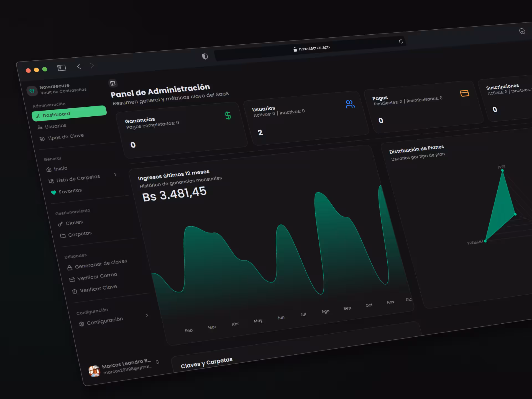Click the Lista de Carpetas tree icon

(x=51, y=181)
